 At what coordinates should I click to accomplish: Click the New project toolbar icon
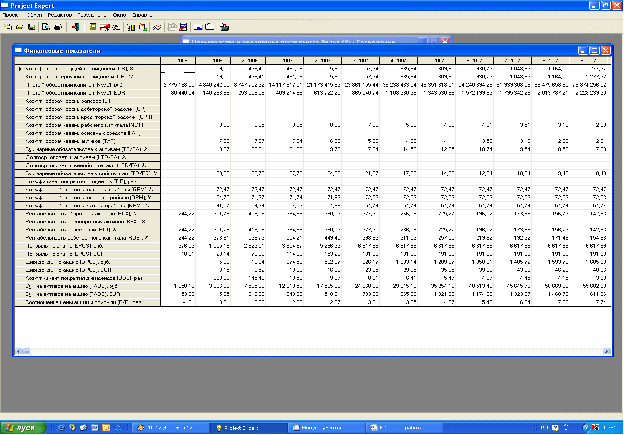[x=9, y=27]
